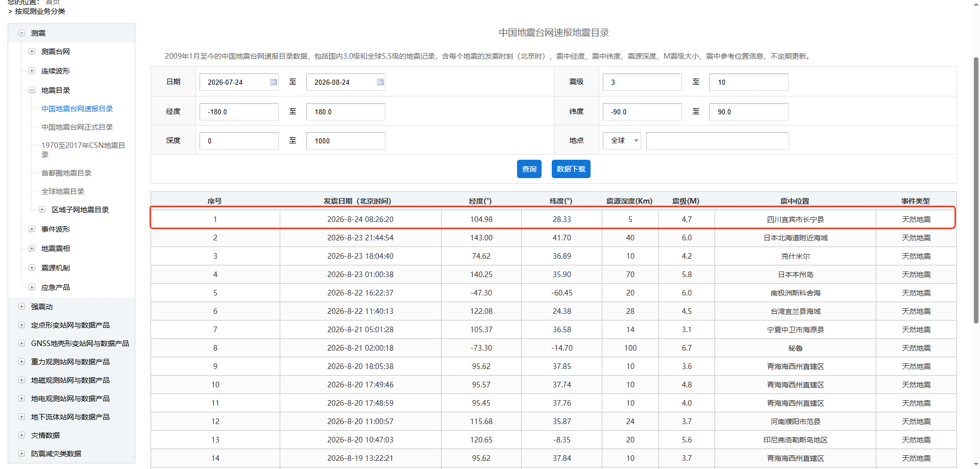Open 首都圈地震目录 in sidebar

point(66,173)
